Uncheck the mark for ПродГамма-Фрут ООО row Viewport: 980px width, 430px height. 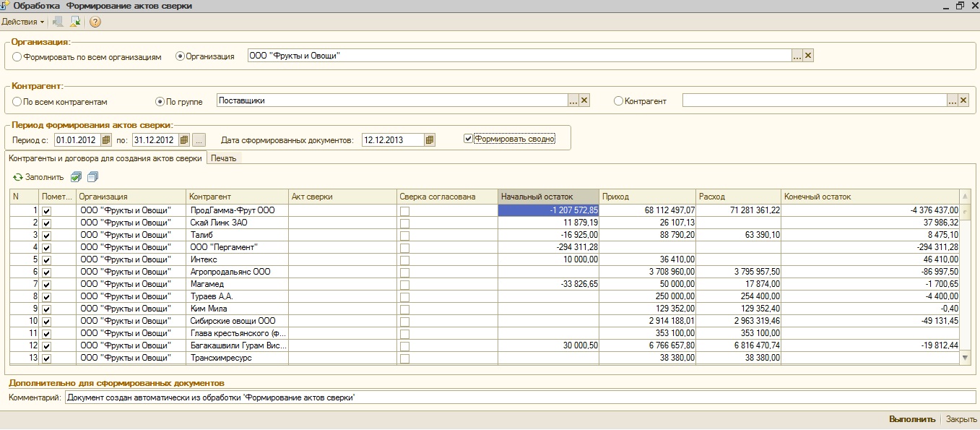(47, 211)
